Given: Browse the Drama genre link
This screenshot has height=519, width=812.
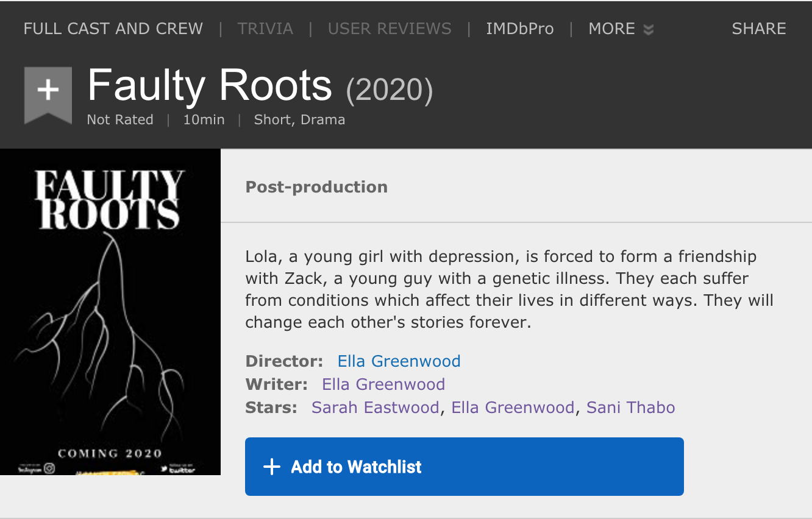Looking at the screenshot, I should pos(322,120).
